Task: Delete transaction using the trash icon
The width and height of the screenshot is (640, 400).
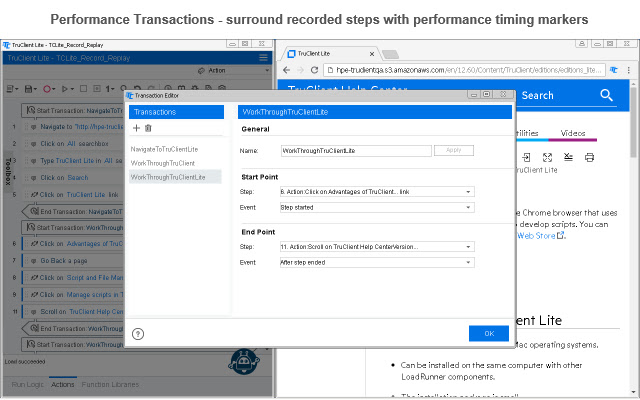Action: [x=148, y=128]
